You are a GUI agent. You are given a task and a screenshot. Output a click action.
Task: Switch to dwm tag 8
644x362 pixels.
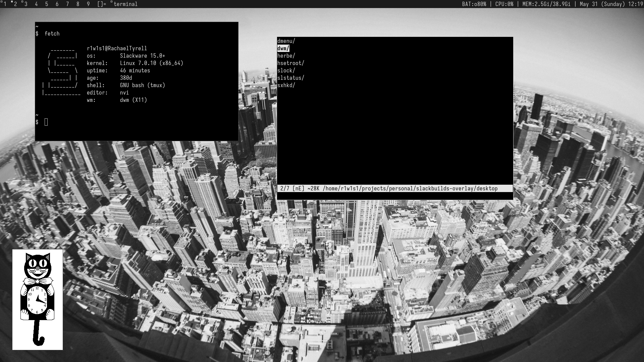[78, 4]
